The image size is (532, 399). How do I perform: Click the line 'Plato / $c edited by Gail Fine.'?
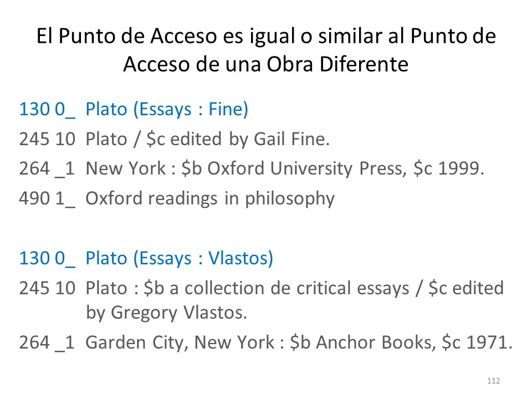207,139
